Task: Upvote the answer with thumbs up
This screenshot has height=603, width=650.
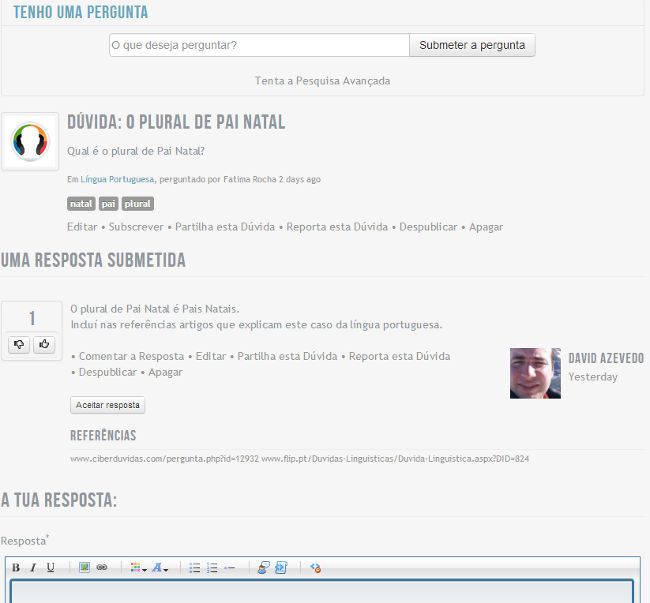Action: (43, 344)
